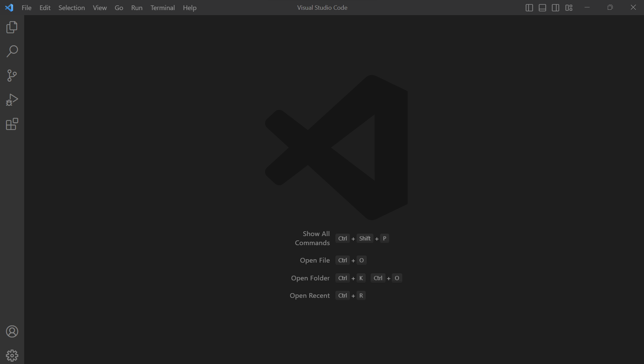Expand the View menu
The height and width of the screenshot is (364, 644).
[x=100, y=8]
